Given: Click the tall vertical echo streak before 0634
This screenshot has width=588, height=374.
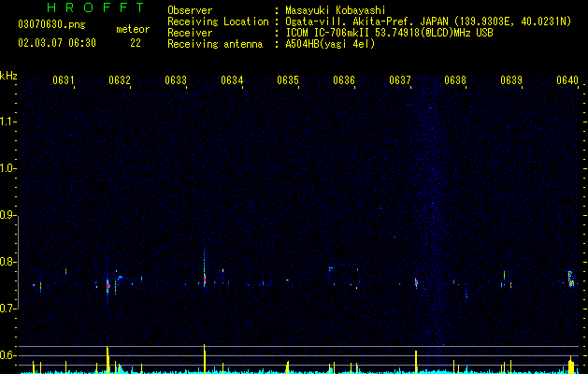Looking at the screenshot, I should (x=205, y=268).
